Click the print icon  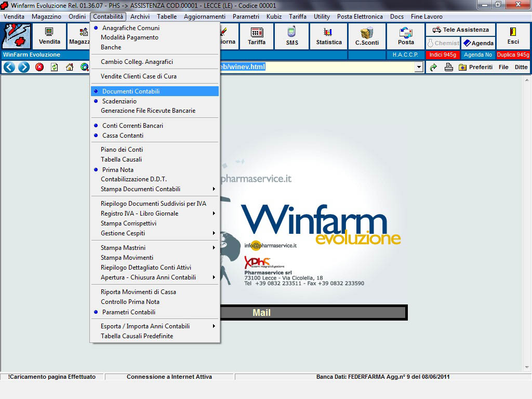448,67
